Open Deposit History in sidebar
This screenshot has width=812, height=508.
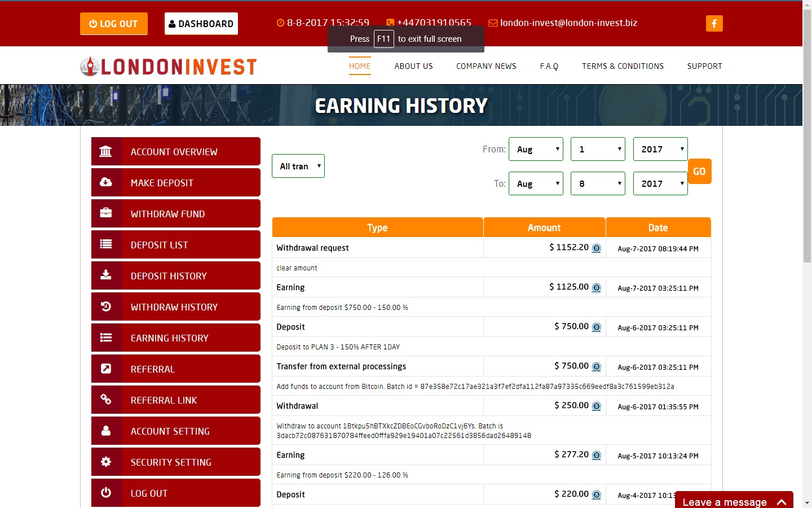176,275
